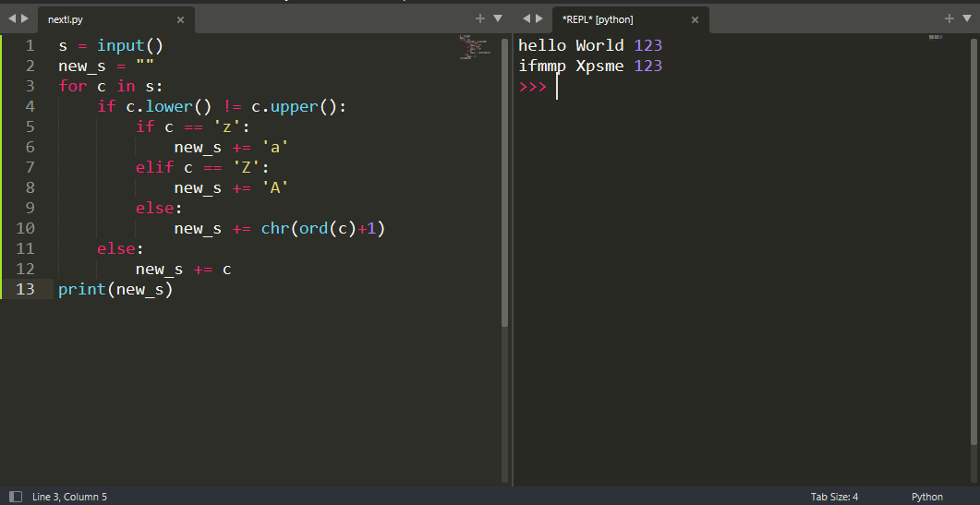This screenshot has width=980, height=505.
Task: Change the Python syntax in the status bar
Action: coord(927,497)
